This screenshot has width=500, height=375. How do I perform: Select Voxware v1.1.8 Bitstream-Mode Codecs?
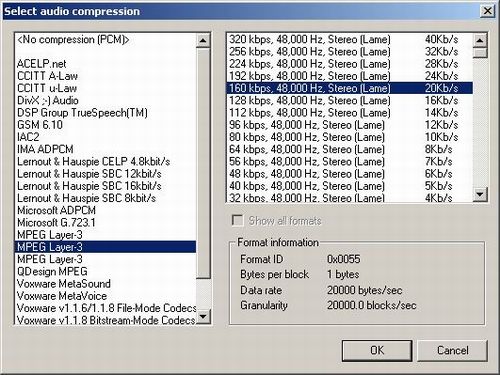[x=105, y=320]
